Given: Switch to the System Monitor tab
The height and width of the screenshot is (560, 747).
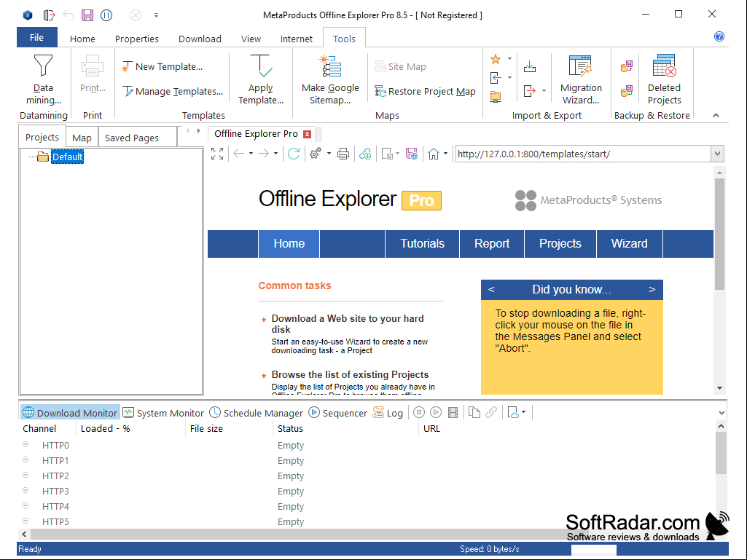Looking at the screenshot, I should pos(163,413).
